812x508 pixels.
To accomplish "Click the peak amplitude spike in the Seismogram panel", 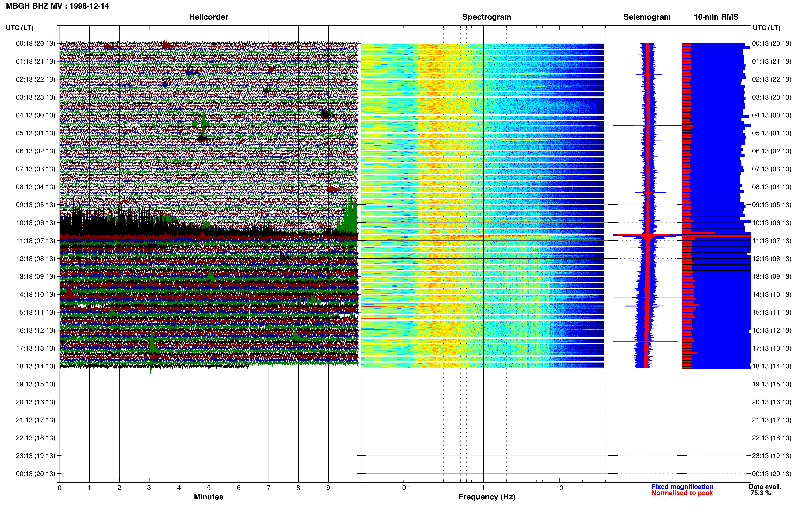I will pos(647,235).
